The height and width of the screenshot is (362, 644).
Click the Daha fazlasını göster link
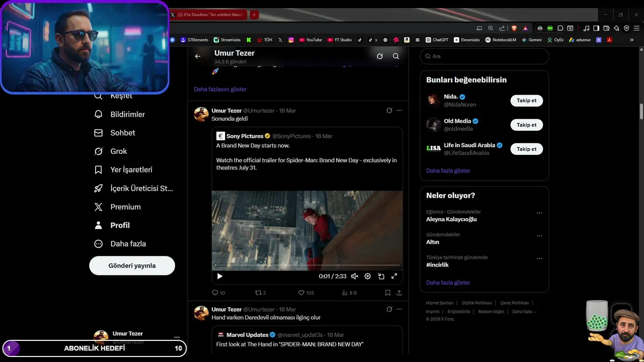click(x=220, y=89)
